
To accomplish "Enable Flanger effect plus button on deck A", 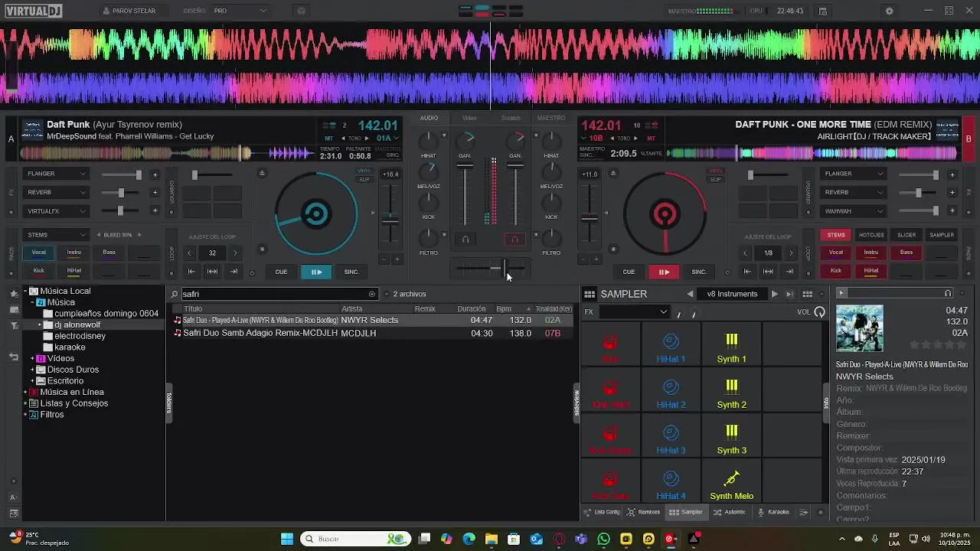I will coord(155,174).
